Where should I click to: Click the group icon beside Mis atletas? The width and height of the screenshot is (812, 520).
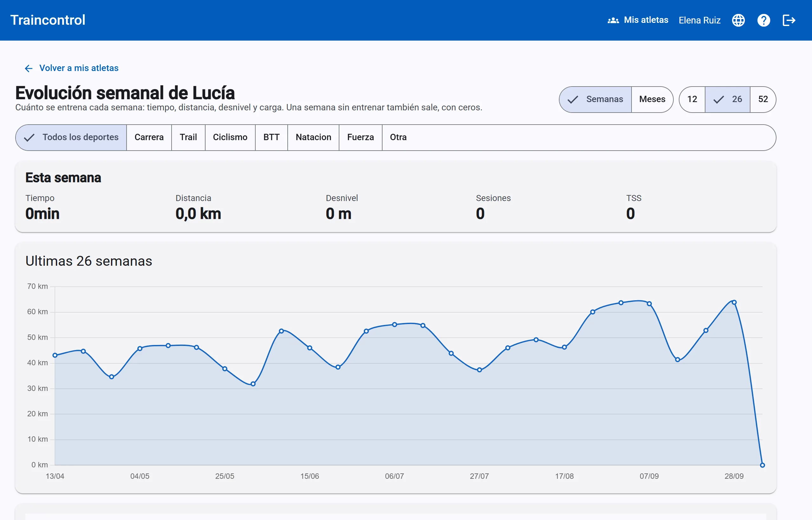[x=613, y=20]
